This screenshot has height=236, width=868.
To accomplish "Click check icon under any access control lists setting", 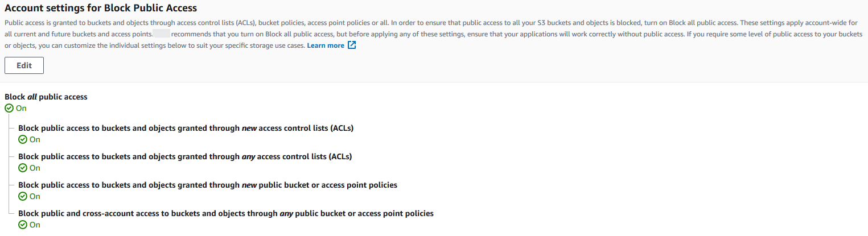I will 22,168.
